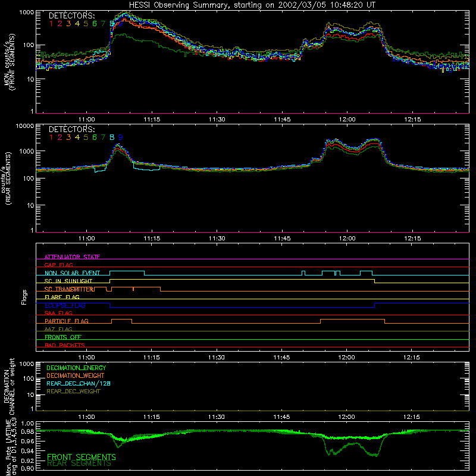Click the 12:00 time tick under the rear segments plot
The height and width of the screenshot is (476, 476).
coord(347,239)
